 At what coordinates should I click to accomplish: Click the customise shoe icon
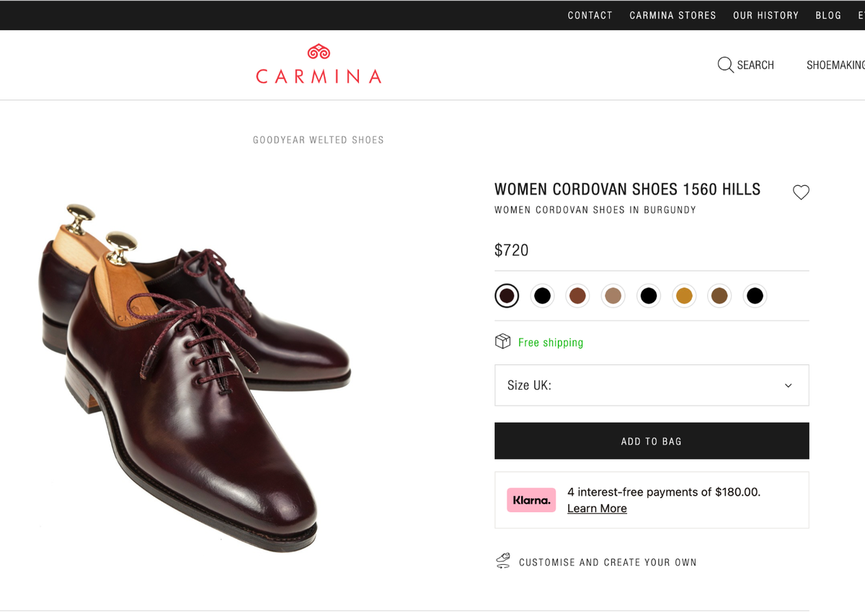502,561
